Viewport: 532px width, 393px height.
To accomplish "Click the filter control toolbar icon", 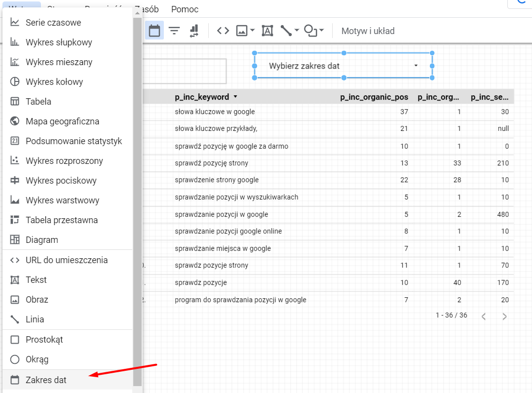I will tap(174, 31).
